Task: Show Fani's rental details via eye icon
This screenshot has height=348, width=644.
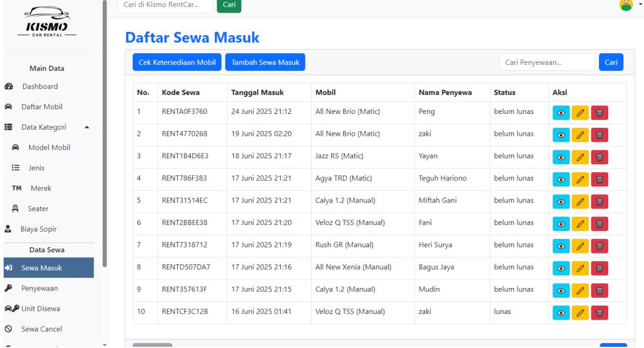Action: pyautogui.click(x=561, y=224)
